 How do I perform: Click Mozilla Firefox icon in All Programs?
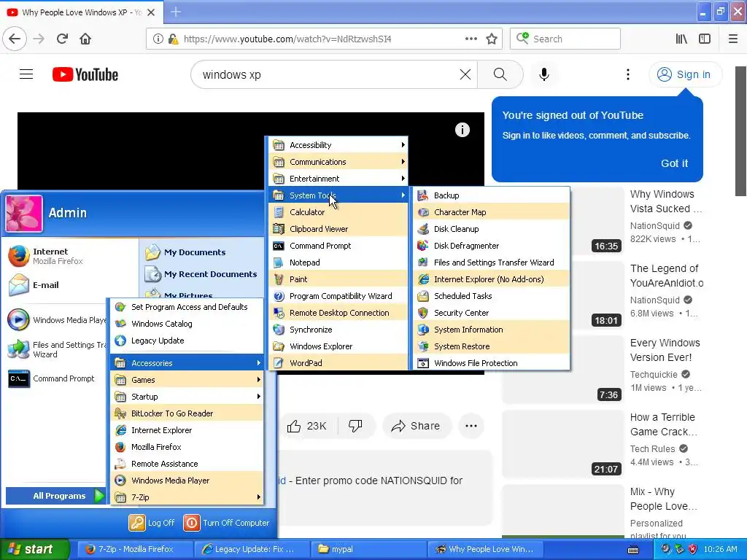coord(120,447)
